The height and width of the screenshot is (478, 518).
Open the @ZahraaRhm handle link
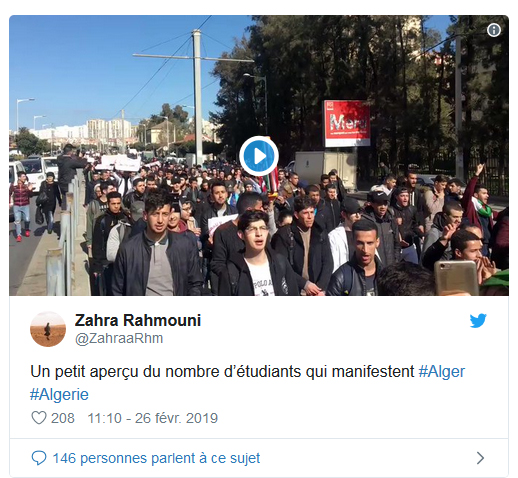(x=119, y=338)
